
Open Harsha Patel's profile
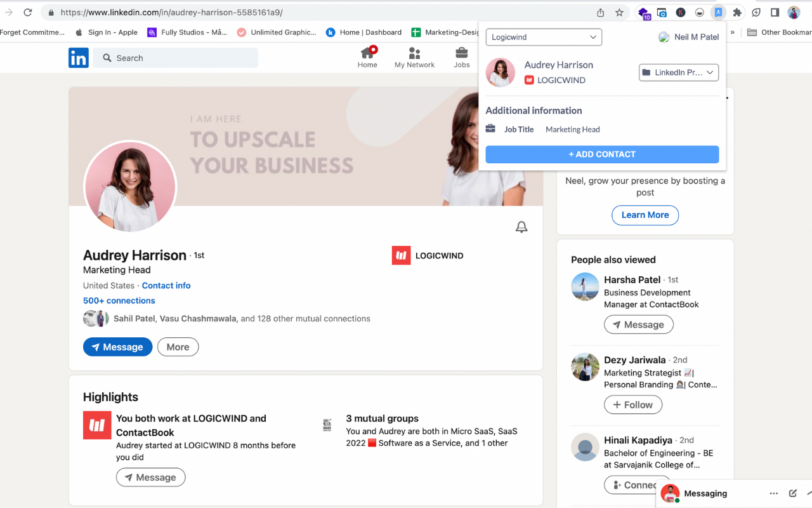(x=632, y=279)
